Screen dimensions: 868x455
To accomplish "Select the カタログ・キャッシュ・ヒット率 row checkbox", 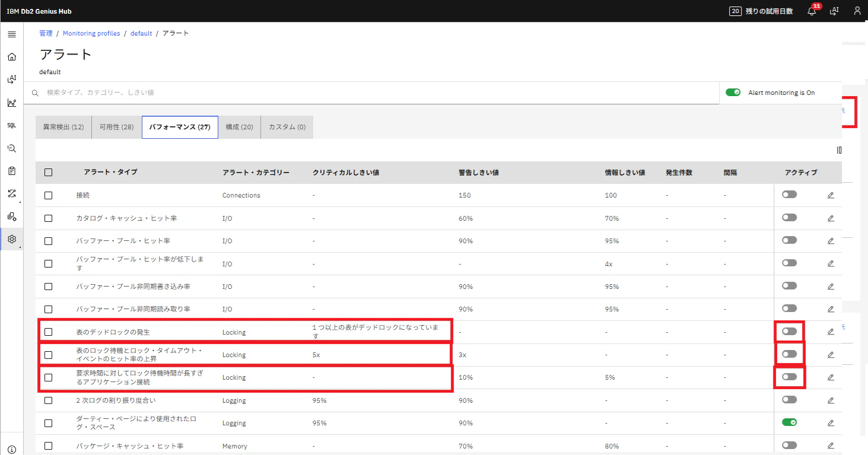I will tap(49, 218).
